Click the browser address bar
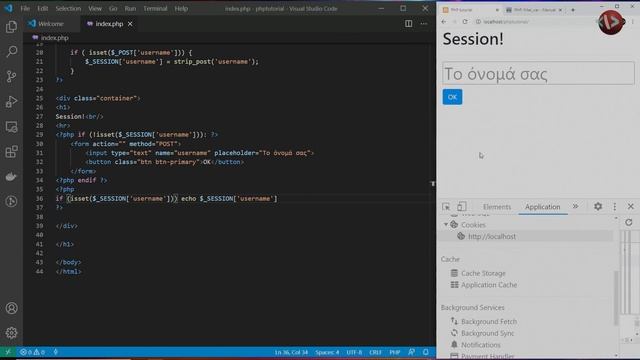Screen dimensions: 640x360 pyautogui.click(x=535, y=22)
